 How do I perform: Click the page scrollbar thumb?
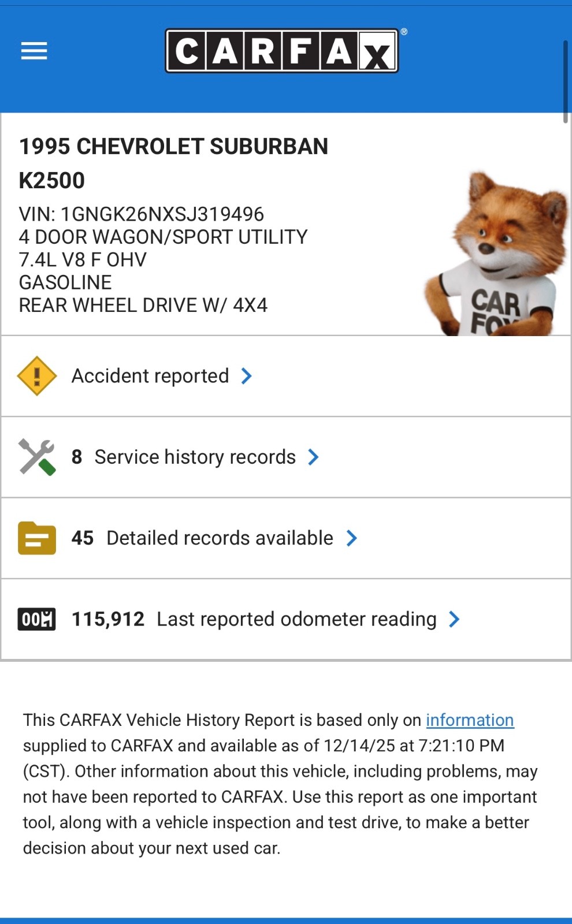click(566, 81)
